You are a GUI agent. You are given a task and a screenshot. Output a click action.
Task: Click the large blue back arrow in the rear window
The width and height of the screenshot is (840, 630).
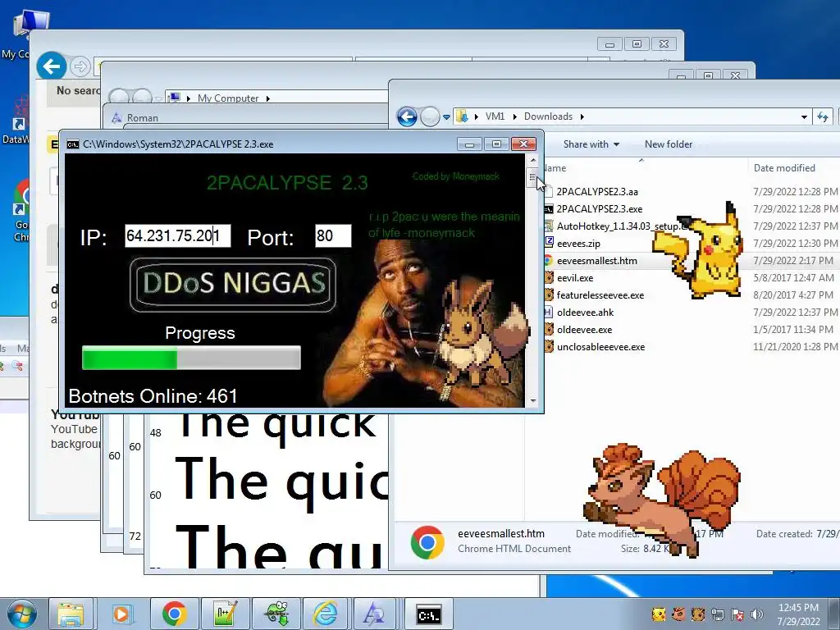coord(52,66)
